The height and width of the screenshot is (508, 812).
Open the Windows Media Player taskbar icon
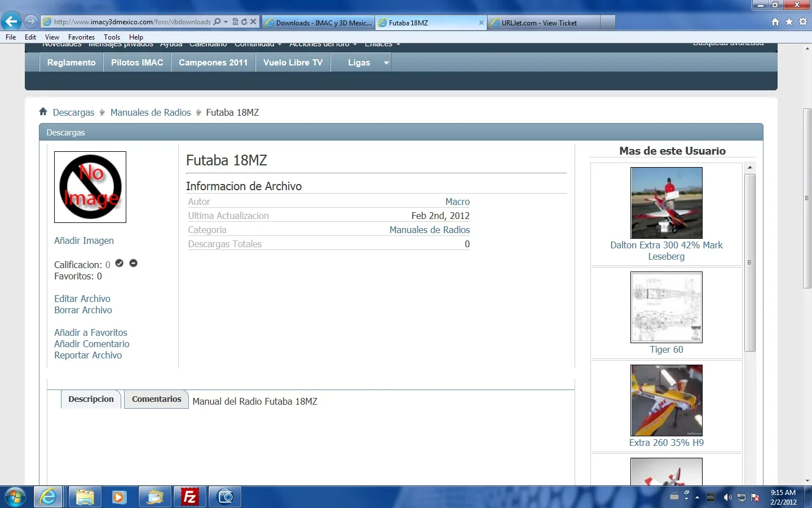(x=119, y=497)
